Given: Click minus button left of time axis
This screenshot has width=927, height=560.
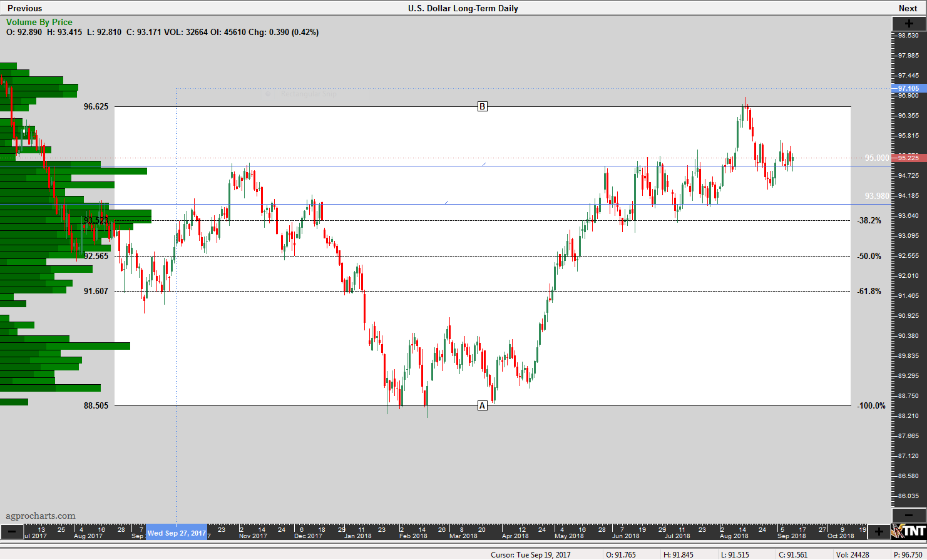Looking at the screenshot, I should click(x=11, y=532).
